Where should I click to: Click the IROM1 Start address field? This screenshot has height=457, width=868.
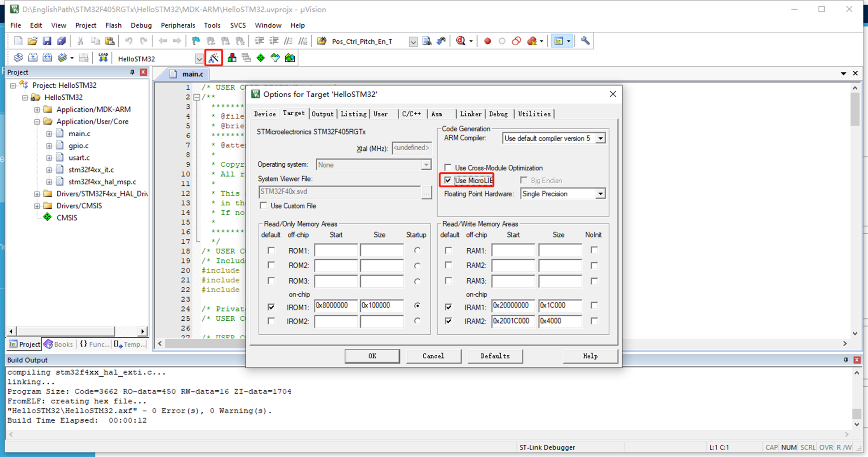(x=336, y=305)
